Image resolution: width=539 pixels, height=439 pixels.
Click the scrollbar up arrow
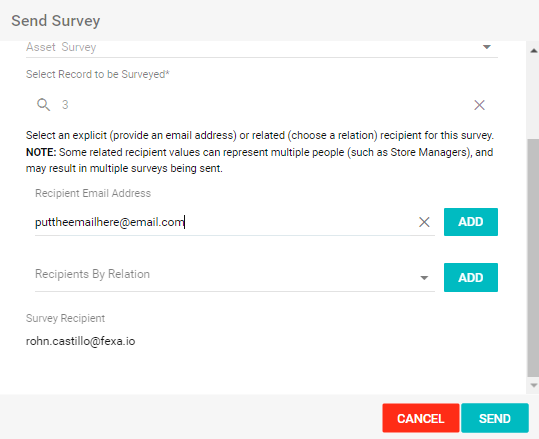[534, 51]
